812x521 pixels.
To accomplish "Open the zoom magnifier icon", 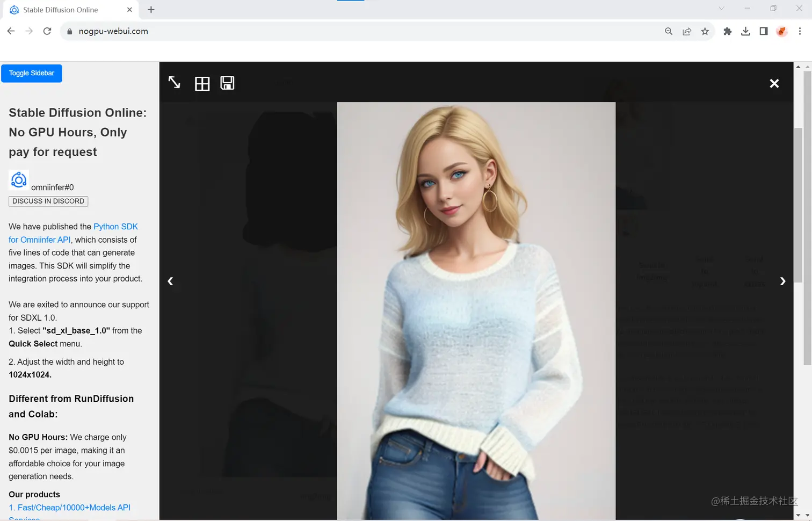I will [669, 31].
